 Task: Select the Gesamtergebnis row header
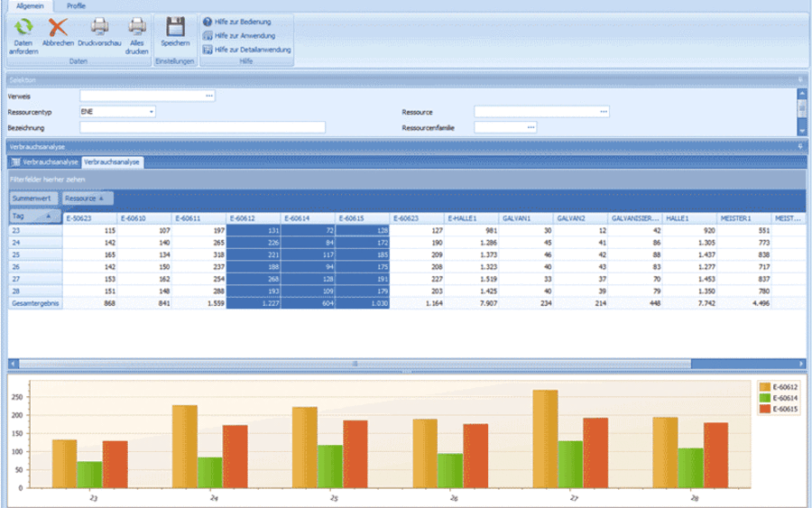(35, 303)
